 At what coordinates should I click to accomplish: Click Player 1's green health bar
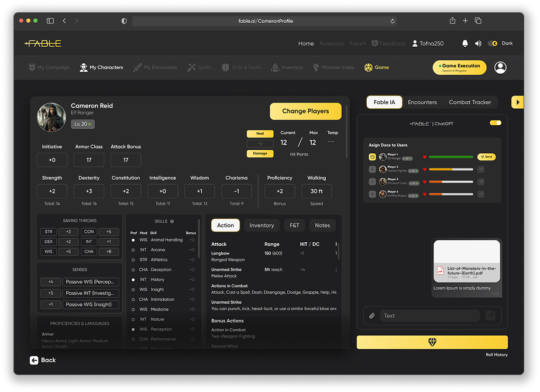(451, 157)
